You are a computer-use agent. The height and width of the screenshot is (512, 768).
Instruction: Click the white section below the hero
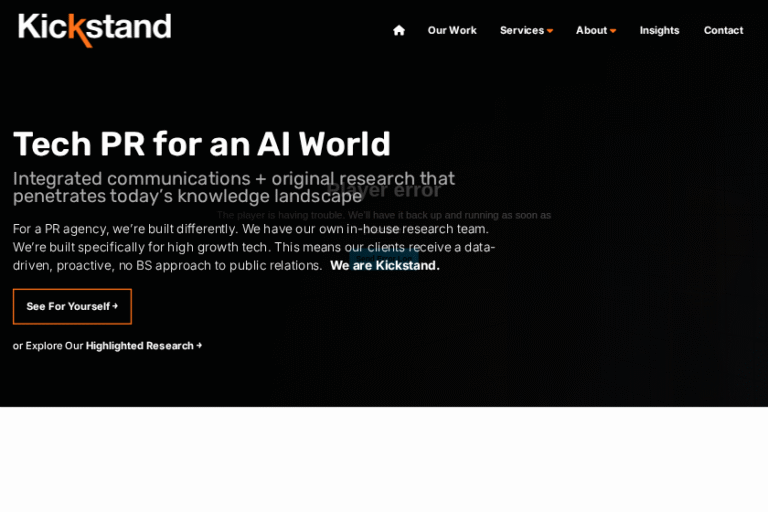(384, 460)
